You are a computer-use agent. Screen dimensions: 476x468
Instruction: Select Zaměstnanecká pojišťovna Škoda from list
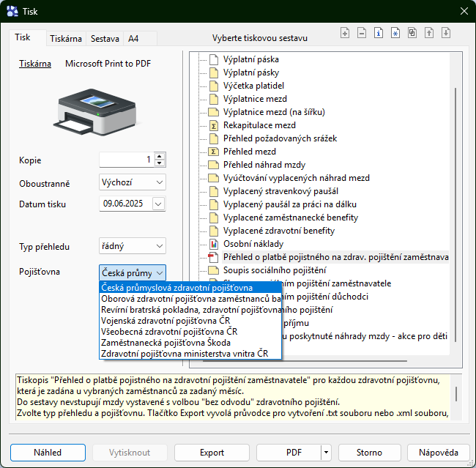pyautogui.click(x=166, y=342)
